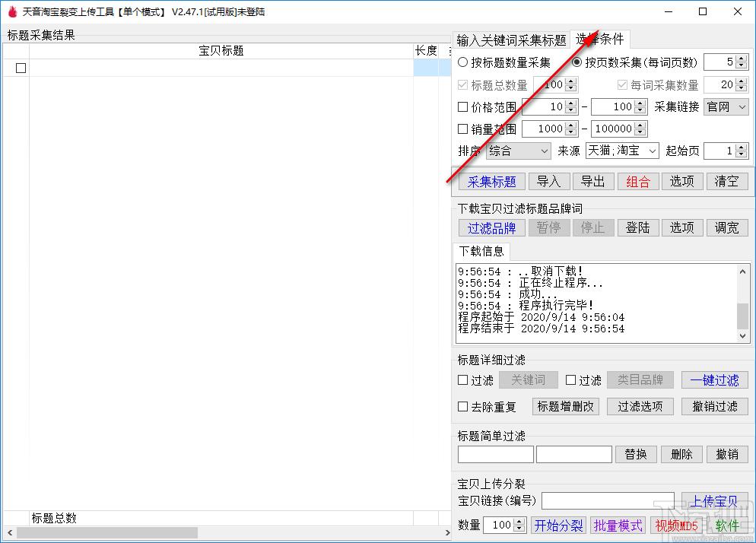
Task: Click the 撤销过滤 button
Action: point(714,407)
